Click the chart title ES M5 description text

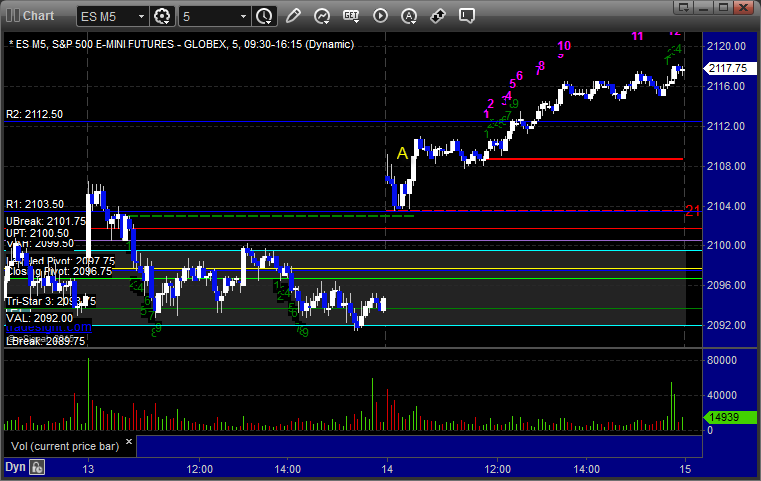184,44
